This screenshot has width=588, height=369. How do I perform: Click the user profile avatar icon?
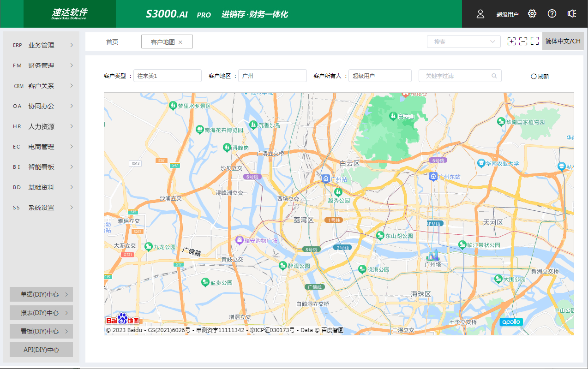(x=480, y=14)
